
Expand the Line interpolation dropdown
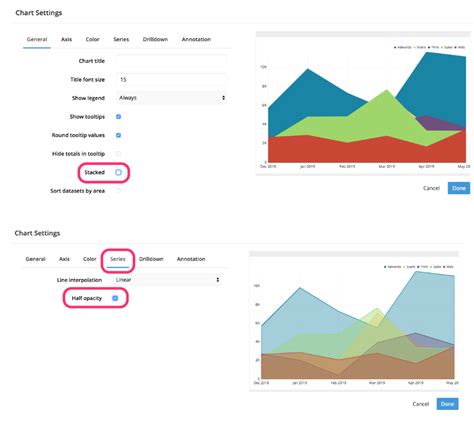(x=167, y=280)
